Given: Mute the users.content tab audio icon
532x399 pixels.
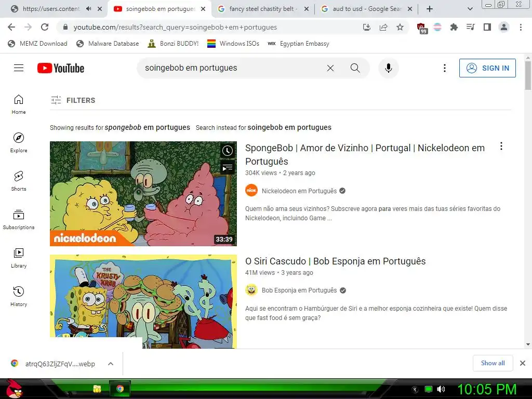Looking at the screenshot, I should tap(88, 9).
